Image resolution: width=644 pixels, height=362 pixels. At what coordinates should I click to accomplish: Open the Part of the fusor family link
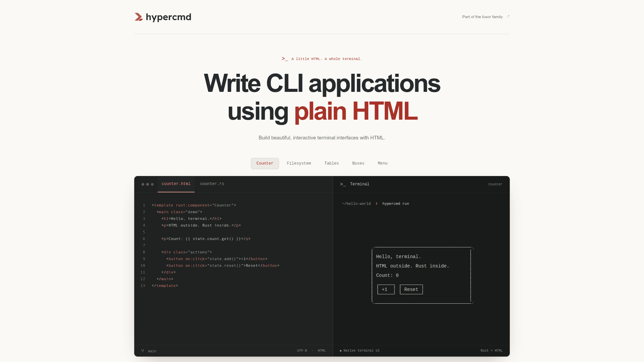486,17
